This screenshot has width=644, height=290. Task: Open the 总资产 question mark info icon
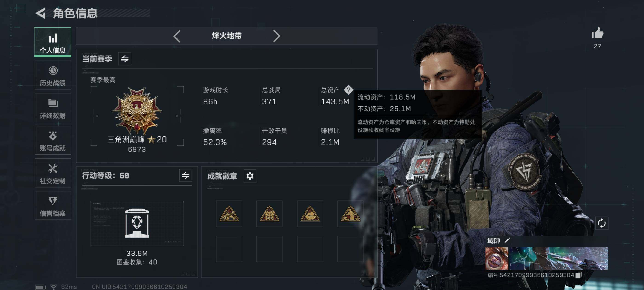click(x=348, y=90)
